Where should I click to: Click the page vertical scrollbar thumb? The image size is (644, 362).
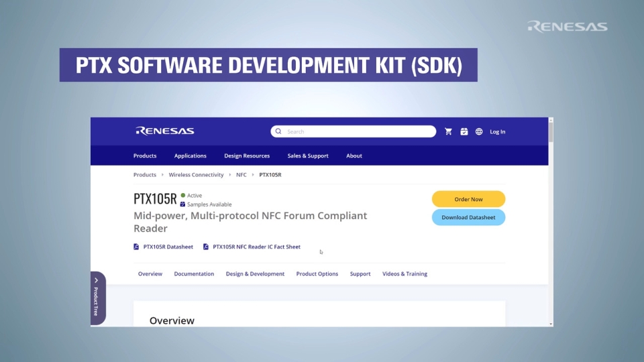(x=551, y=133)
